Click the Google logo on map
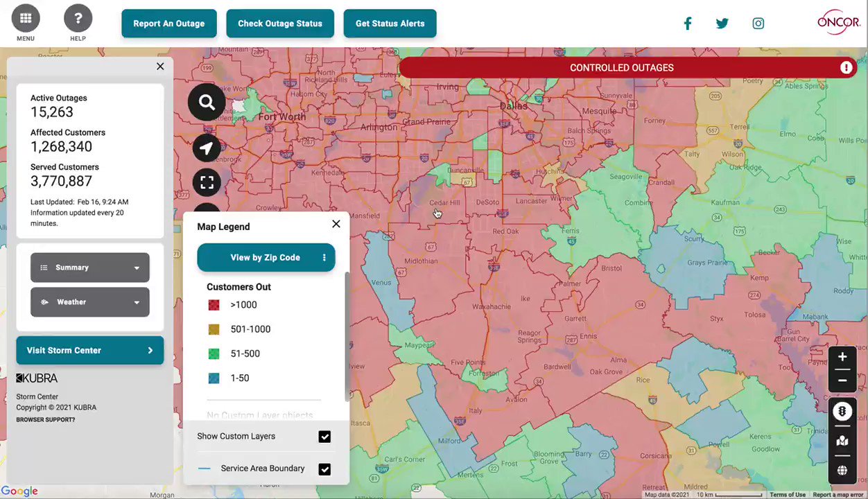Viewport: 868px width, 499px height. tap(19, 491)
